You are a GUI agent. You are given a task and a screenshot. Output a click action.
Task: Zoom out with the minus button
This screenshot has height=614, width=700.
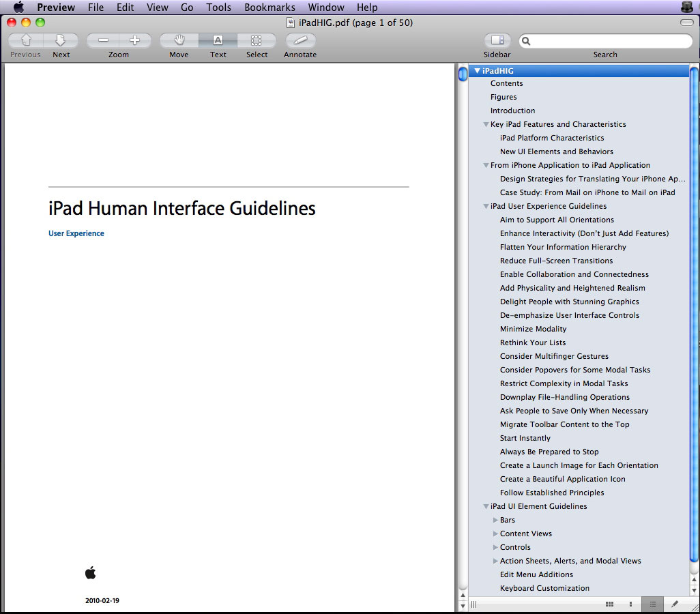tap(103, 41)
